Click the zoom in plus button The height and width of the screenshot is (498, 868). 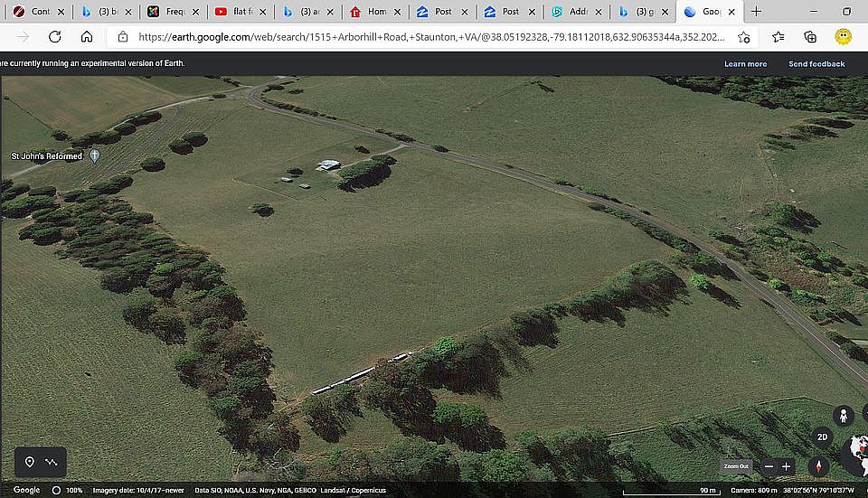(x=786, y=466)
